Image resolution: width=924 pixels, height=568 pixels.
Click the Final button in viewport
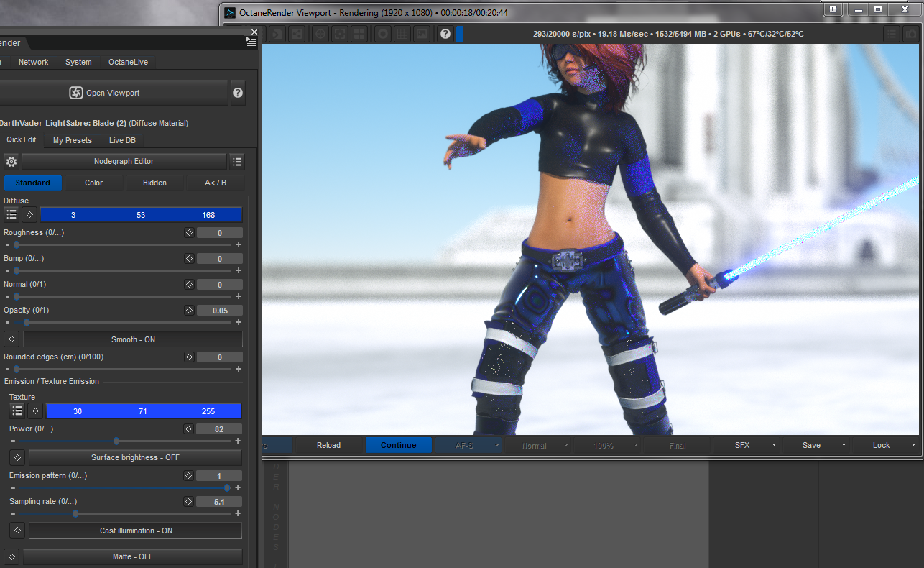[678, 446]
